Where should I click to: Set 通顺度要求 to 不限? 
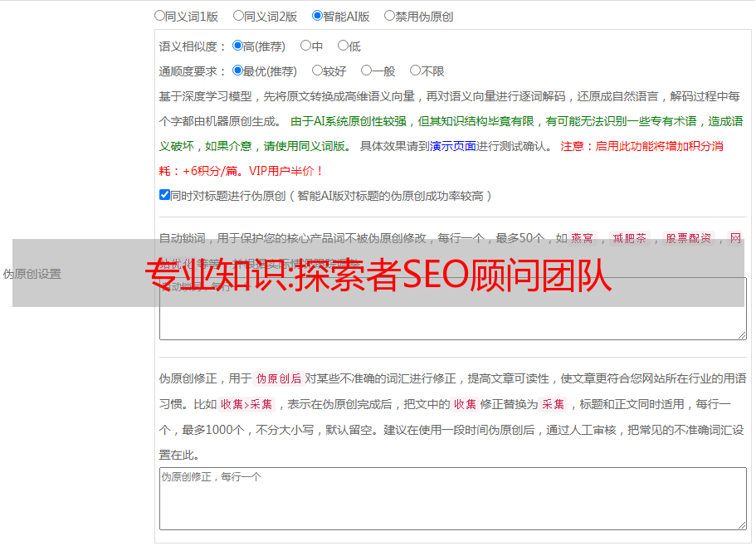(x=415, y=71)
